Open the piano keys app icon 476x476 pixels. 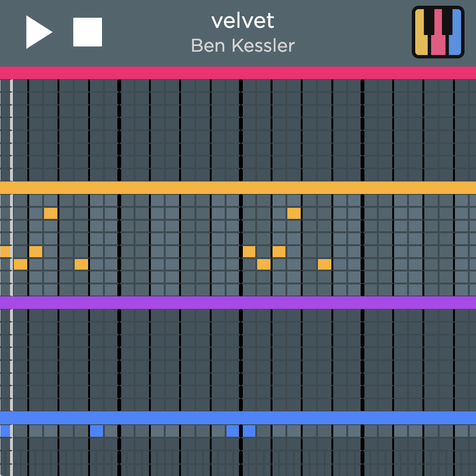[438, 32]
